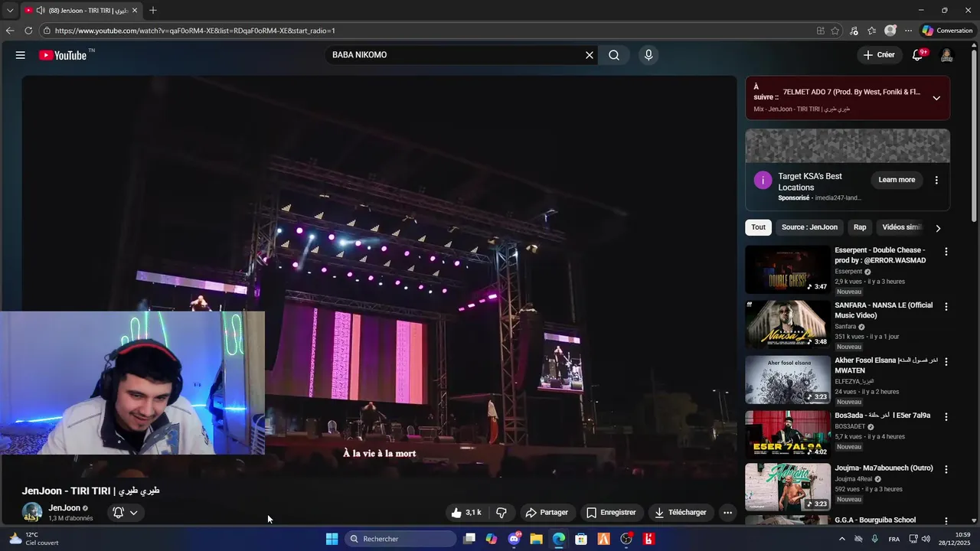The width and height of the screenshot is (980, 551).
Task: Start voice search with the microphone
Action: (648, 55)
